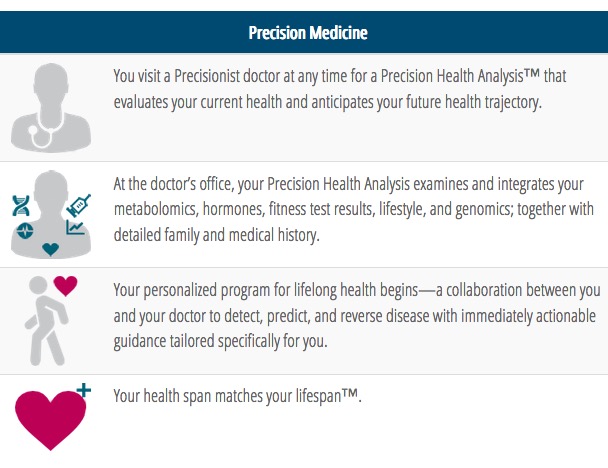Click the small magenta heart above walker
This screenshot has width=608, height=468.
[x=65, y=286]
